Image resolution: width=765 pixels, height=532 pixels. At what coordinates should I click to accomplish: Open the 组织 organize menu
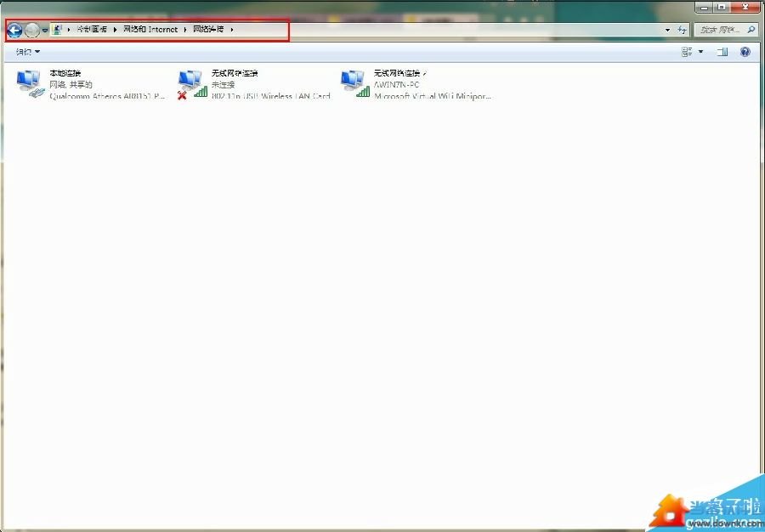pyautogui.click(x=28, y=52)
